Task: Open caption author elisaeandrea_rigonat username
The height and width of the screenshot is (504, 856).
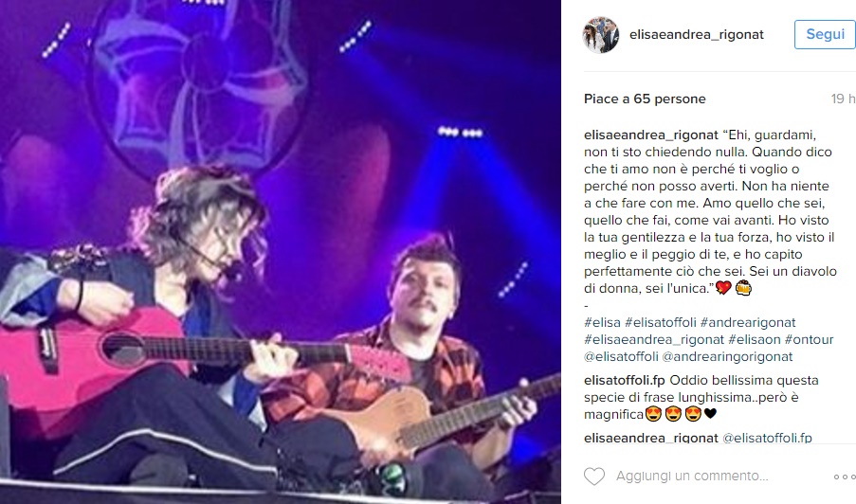Action: [x=651, y=135]
